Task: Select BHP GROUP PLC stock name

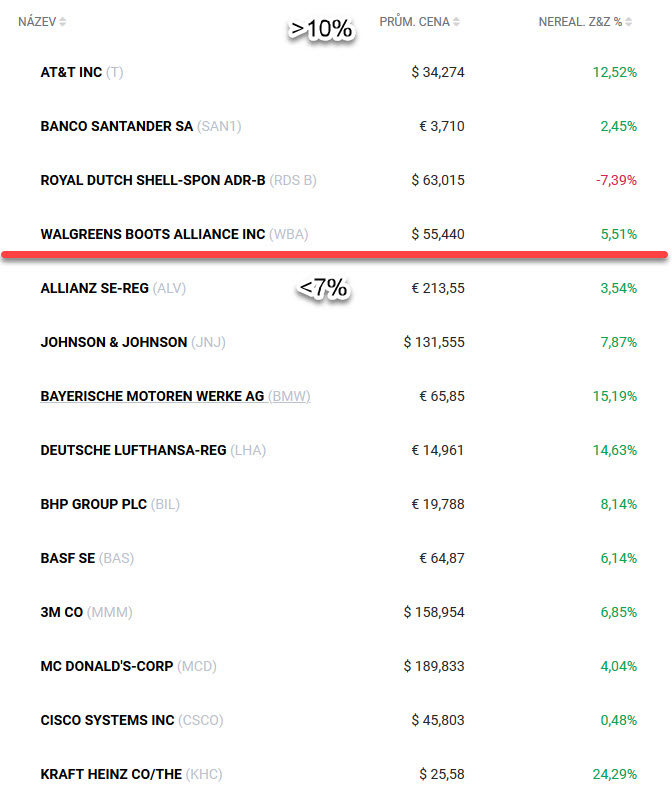Action: (93, 504)
